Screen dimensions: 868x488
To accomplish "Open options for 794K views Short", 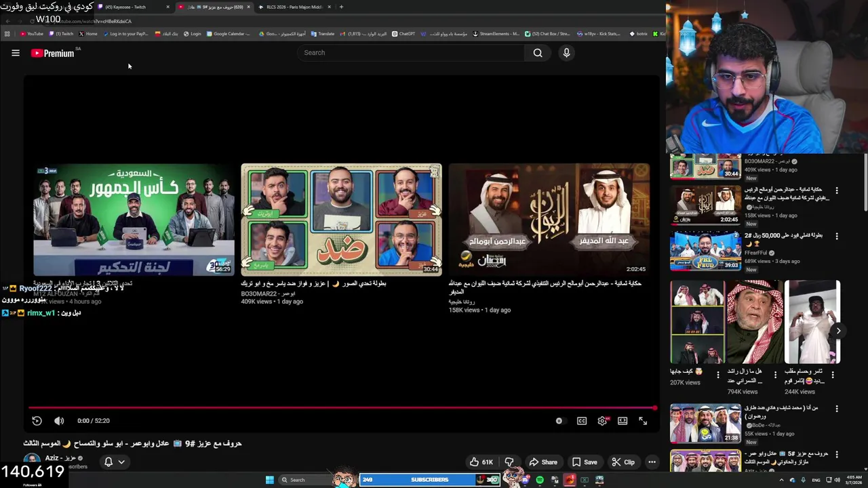I will [x=775, y=374].
